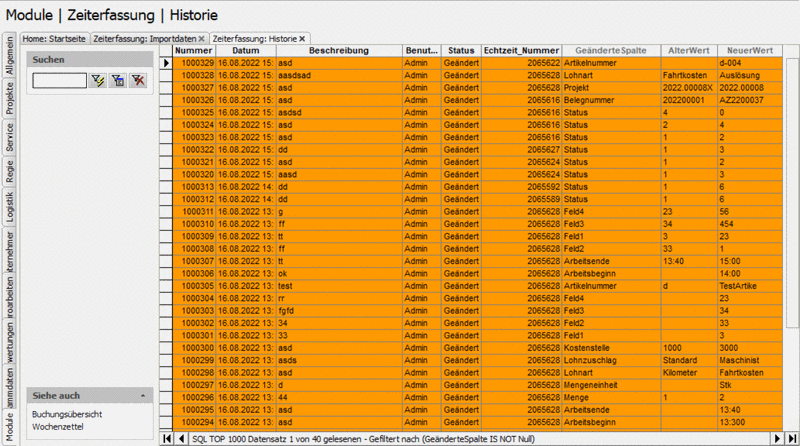
Task: Open the Projekte sidebar tab
Action: coord(9,98)
